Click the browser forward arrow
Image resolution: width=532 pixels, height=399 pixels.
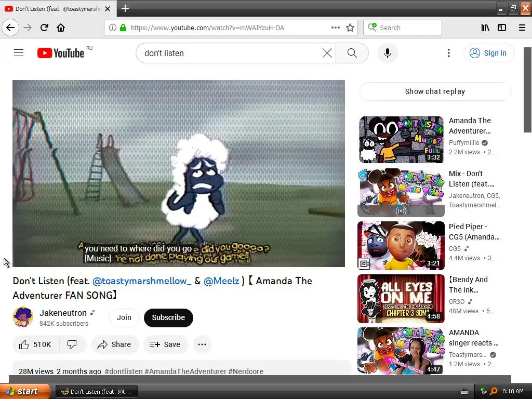click(x=28, y=28)
